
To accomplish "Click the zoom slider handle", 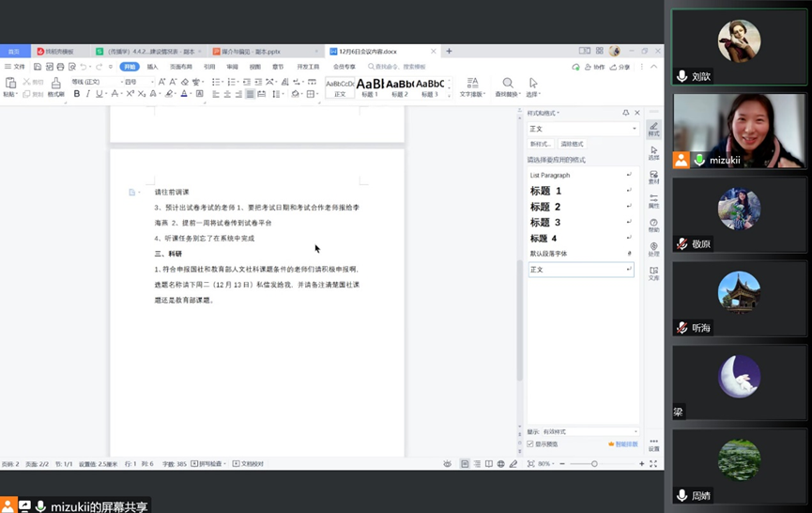I will (x=594, y=464).
